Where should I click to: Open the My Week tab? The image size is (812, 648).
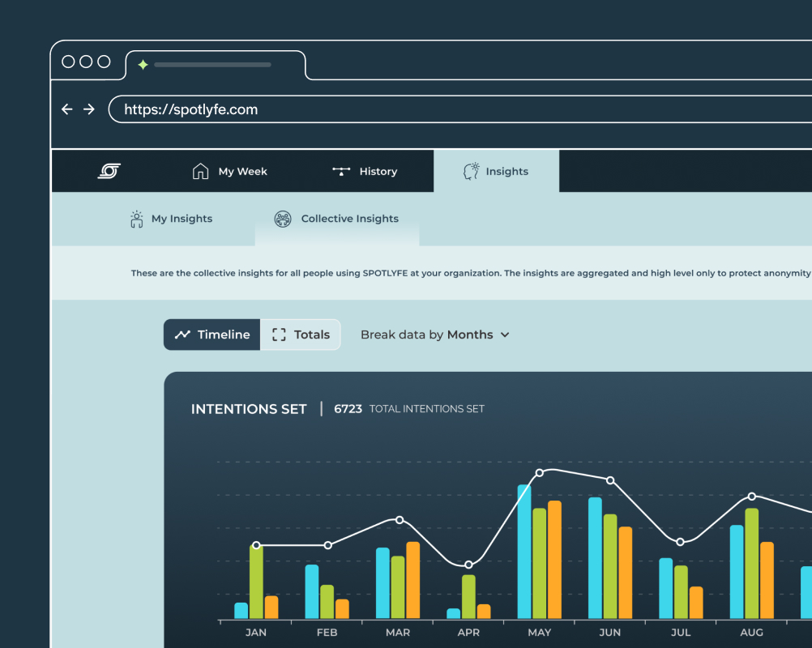point(242,172)
